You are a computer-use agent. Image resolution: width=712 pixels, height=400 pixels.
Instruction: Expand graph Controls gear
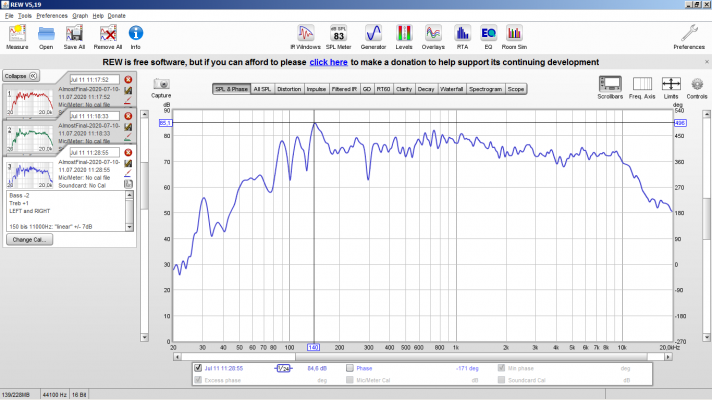pos(697,88)
